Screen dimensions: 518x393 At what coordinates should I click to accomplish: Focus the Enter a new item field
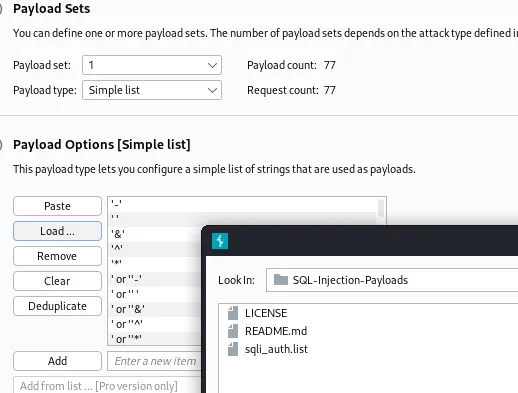click(155, 361)
